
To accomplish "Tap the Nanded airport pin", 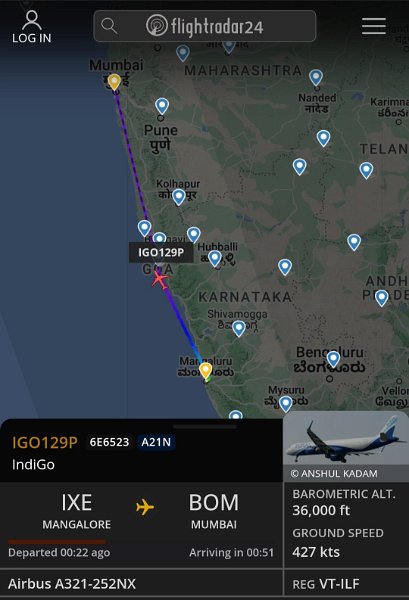I will [316, 78].
